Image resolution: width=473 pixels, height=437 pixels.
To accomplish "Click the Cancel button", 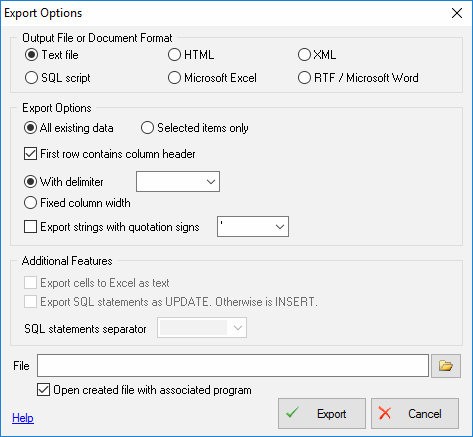I will pos(415,414).
